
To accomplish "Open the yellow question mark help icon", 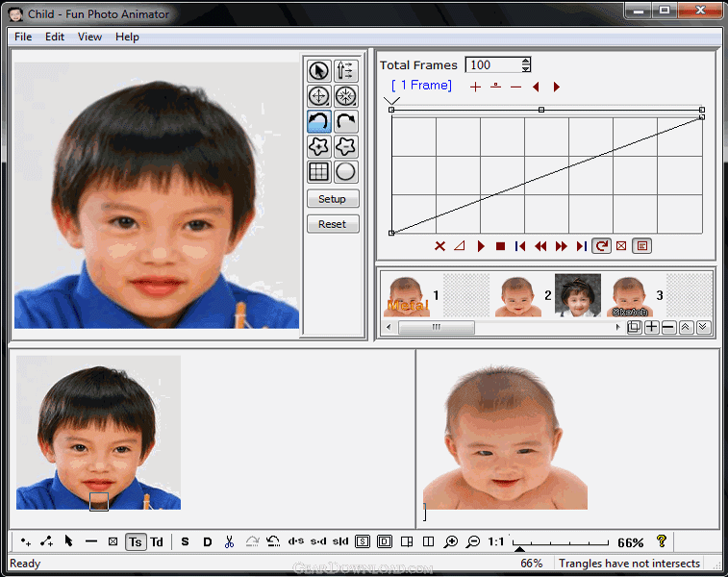I will coord(661,540).
